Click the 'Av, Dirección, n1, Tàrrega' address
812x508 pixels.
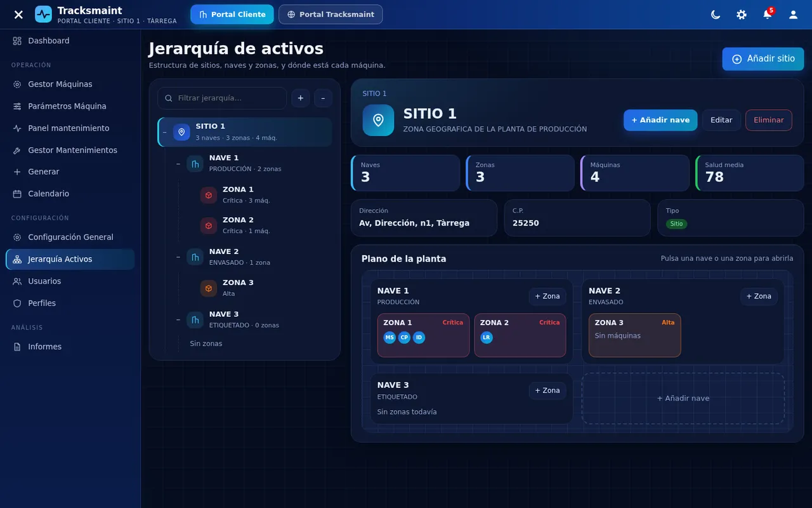click(x=414, y=223)
